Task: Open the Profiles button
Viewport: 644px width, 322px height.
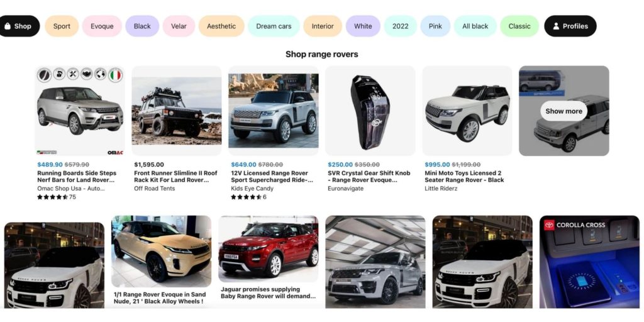Action: coord(570,26)
